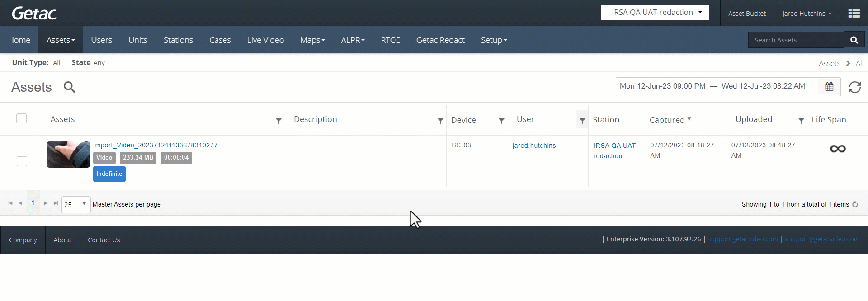Select page 1 in the pager

coord(33,203)
